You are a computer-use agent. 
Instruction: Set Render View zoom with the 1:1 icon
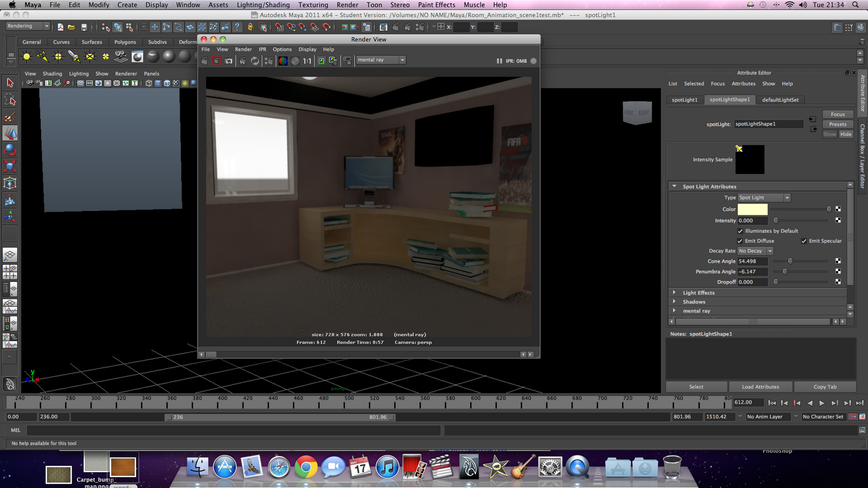tap(307, 61)
